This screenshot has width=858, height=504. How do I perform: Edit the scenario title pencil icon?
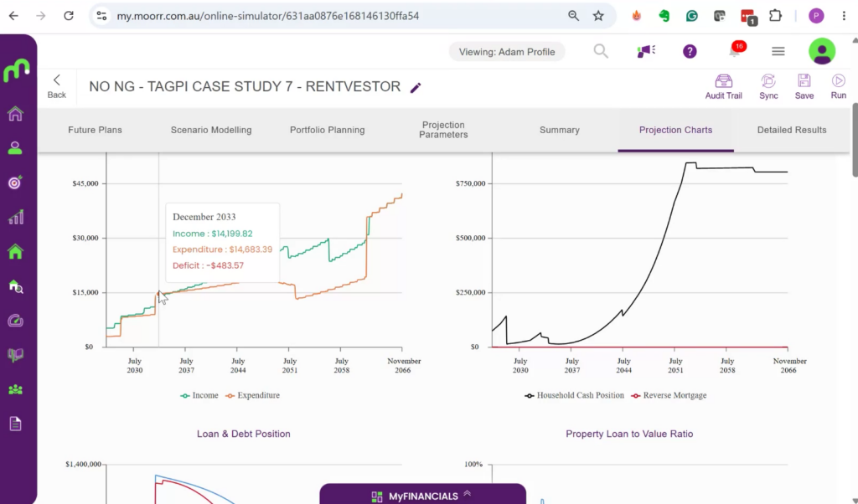(x=416, y=87)
